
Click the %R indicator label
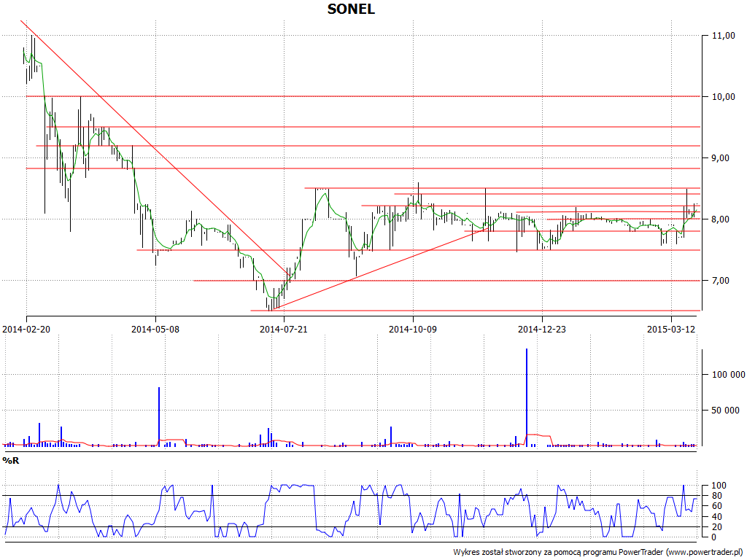coord(11,461)
